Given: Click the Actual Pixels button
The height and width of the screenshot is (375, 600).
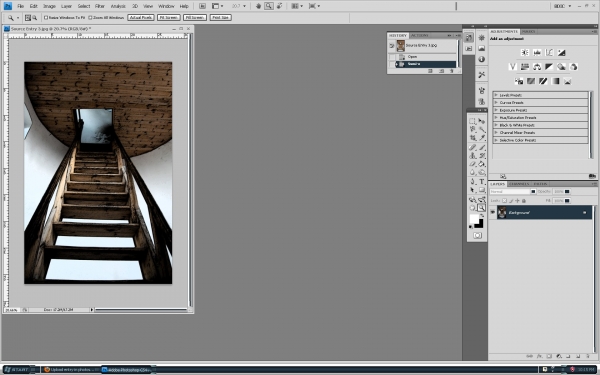Looking at the screenshot, I should [x=141, y=17].
